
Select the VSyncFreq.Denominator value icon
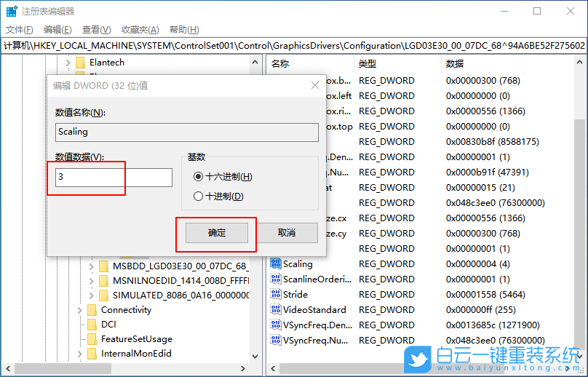coord(276,325)
